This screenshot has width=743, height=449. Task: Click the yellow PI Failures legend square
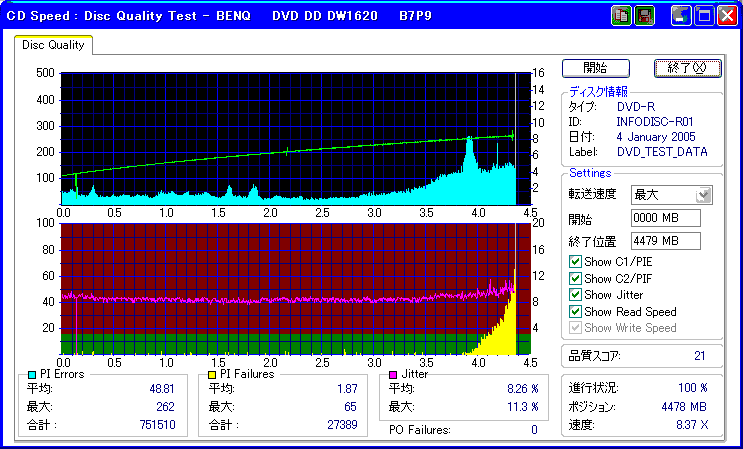click(212, 375)
